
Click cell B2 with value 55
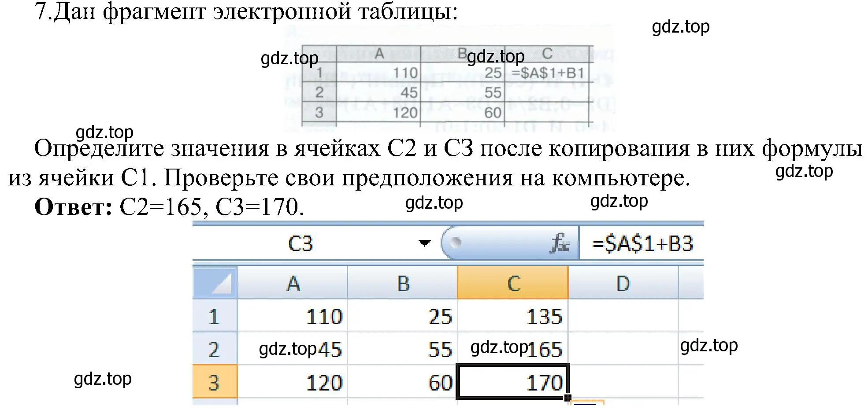[402, 349]
